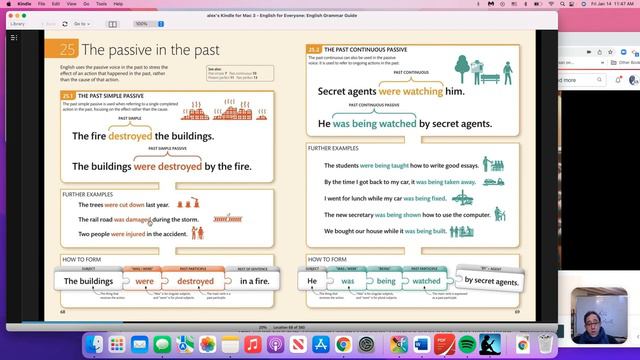Click the sentence 'The trees were cut down last year.'

[124, 205]
